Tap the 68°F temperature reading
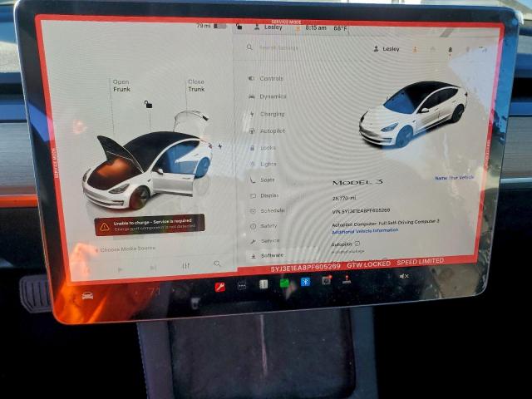Viewport: 532px width, 399px height. (340, 28)
